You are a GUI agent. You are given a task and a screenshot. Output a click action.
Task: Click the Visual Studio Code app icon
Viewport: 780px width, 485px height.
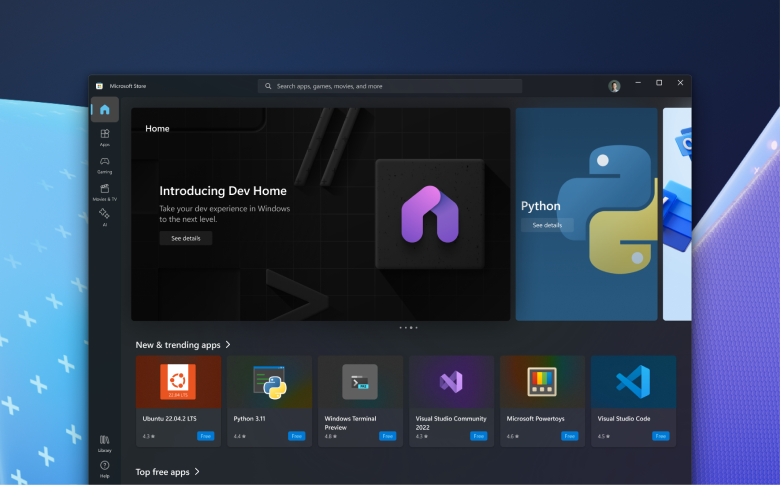(633, 382)
